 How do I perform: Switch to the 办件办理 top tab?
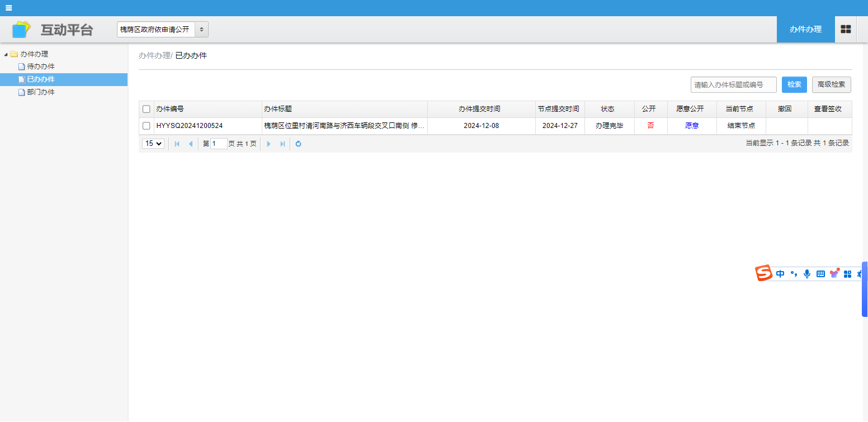[x=805, y=29]
